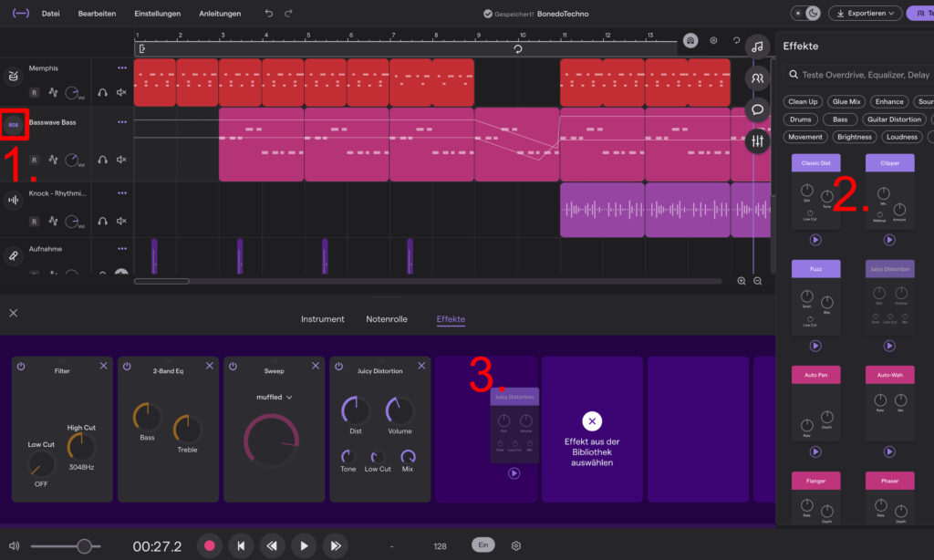Select the Glue Mix effect tag
934x560 pixels.
pos(846,102)
